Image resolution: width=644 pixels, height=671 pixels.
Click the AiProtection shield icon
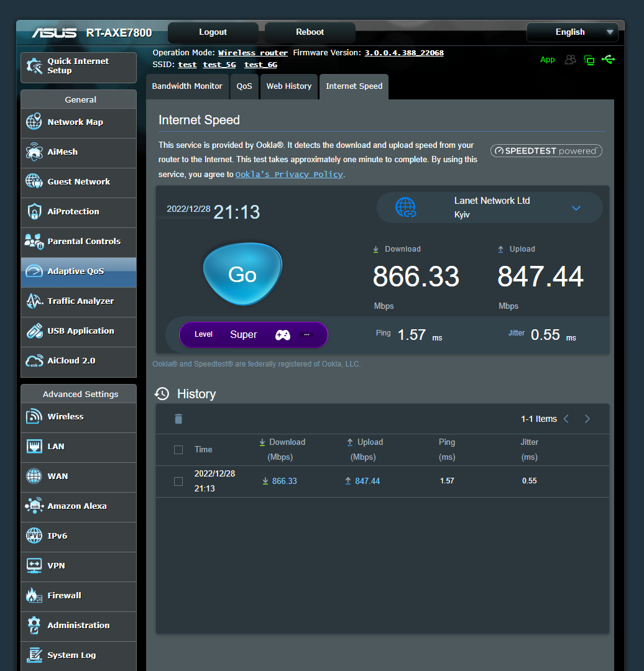[x=34, y=211]
